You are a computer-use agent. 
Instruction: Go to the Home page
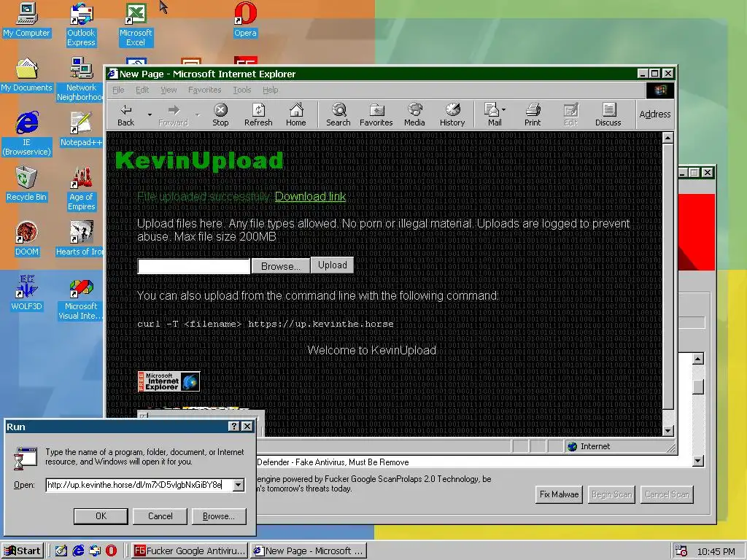tap(296, 114)
